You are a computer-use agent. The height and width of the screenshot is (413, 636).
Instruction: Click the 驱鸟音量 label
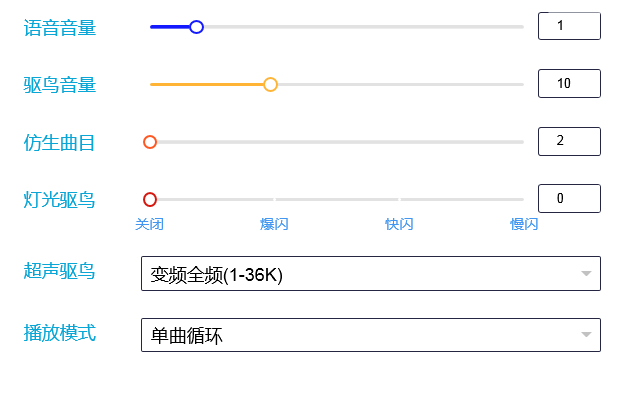(59, 85)
